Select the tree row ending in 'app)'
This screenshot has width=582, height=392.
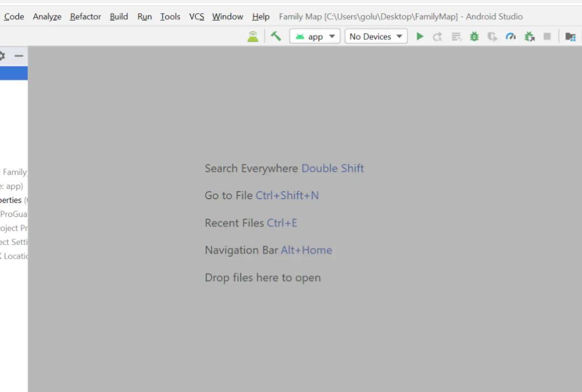13,186
